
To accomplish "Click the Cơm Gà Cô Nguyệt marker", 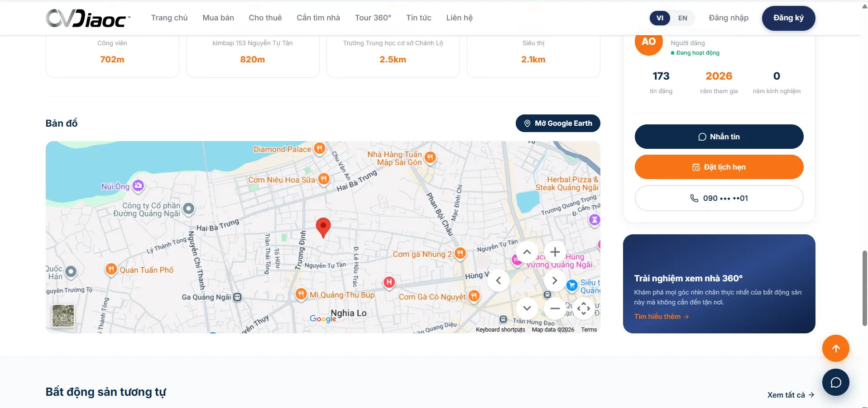I will tap(474, 296).
